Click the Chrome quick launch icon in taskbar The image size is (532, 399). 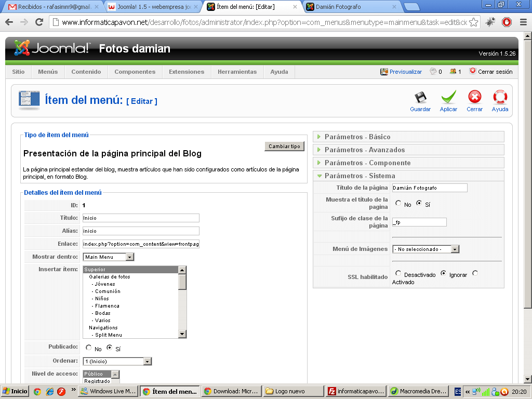coord(37,392)
